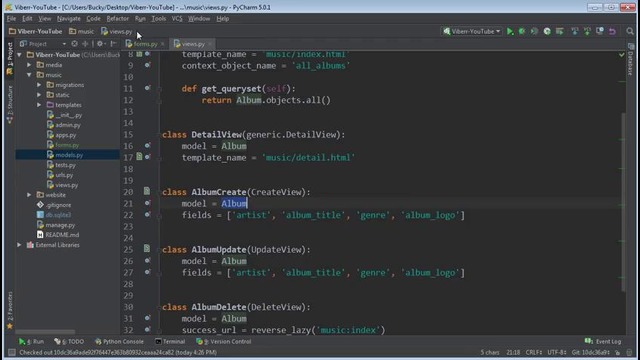
Task: Click the editor vertical scrollbar
Action: click(623, 202)
